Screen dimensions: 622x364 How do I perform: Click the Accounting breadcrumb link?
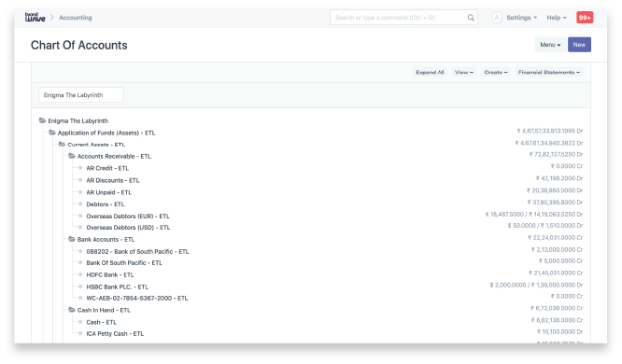(x=76, y=18)
